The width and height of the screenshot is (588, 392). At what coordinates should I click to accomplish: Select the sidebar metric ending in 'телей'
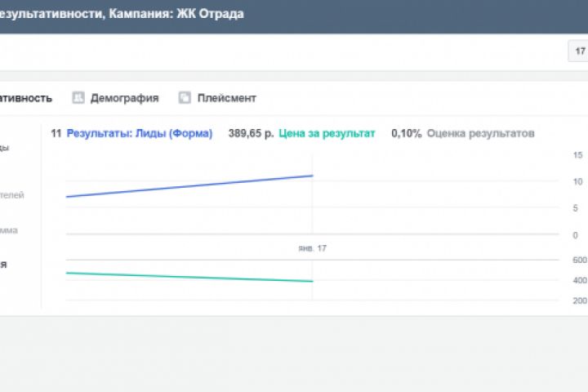pos(12,195)
